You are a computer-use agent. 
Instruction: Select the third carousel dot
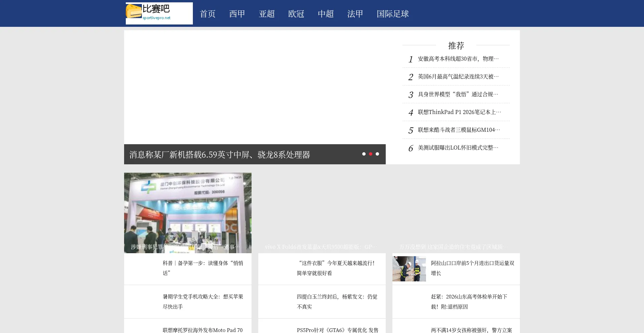coord(377,154)
